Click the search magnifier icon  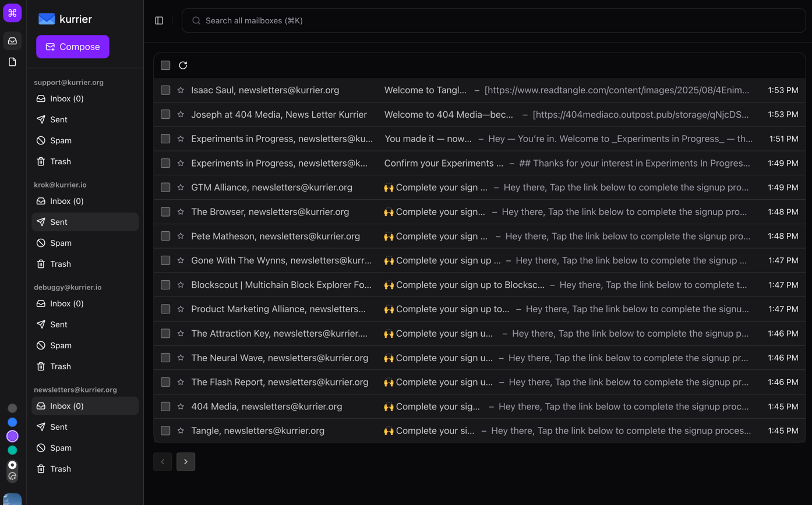pyautogui.click(x=196, y=20)
